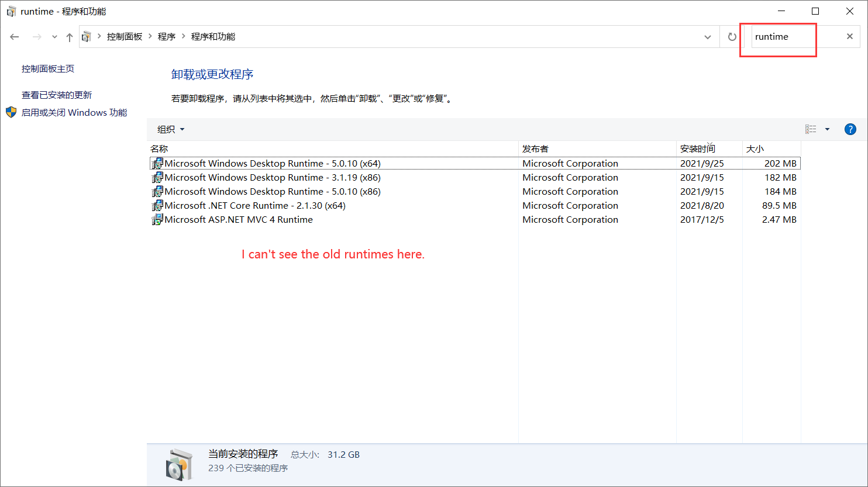Screen dimensions: 868x487
Task: Click the blue Help question mark icon
Action: click(850, 129)
